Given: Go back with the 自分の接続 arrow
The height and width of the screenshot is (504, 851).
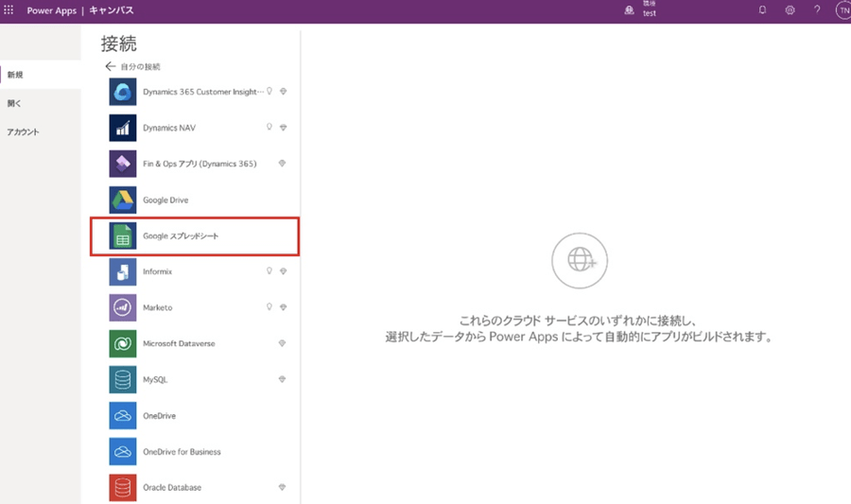Looking at the screenshot, I should point(111,67).
